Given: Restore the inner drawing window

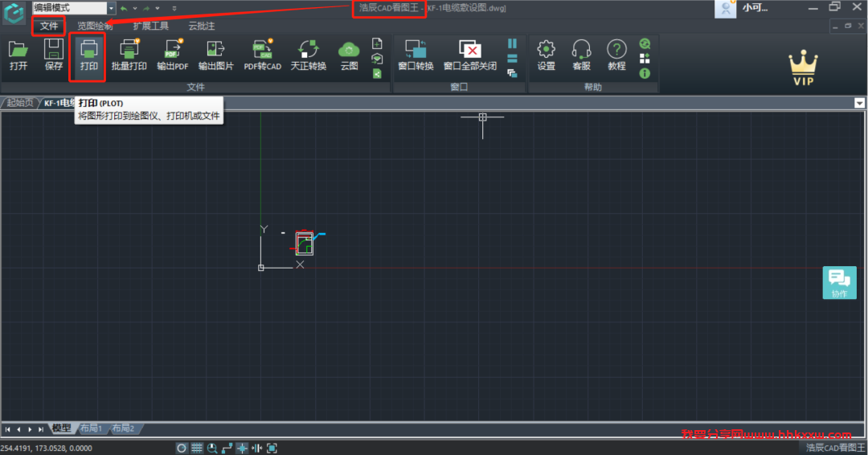Looking at the screenshot, I should coord(848,26).
